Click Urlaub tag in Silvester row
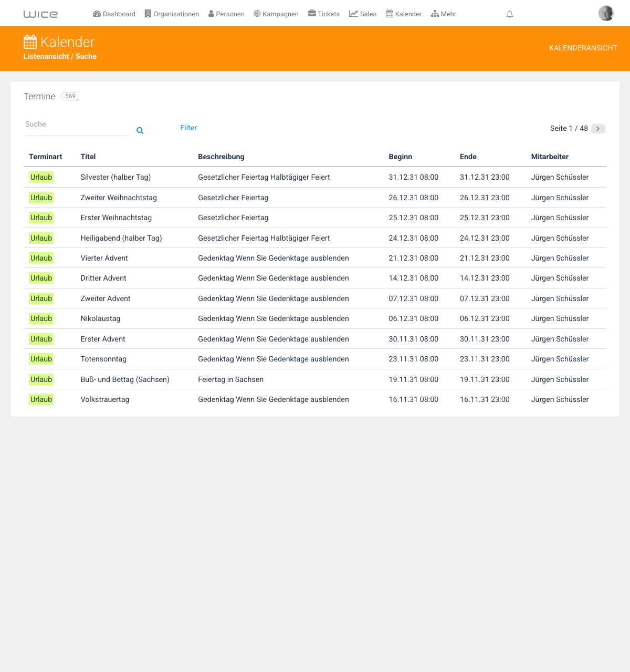The height and width of the screenshot is (672, 630). coord(41,177)
